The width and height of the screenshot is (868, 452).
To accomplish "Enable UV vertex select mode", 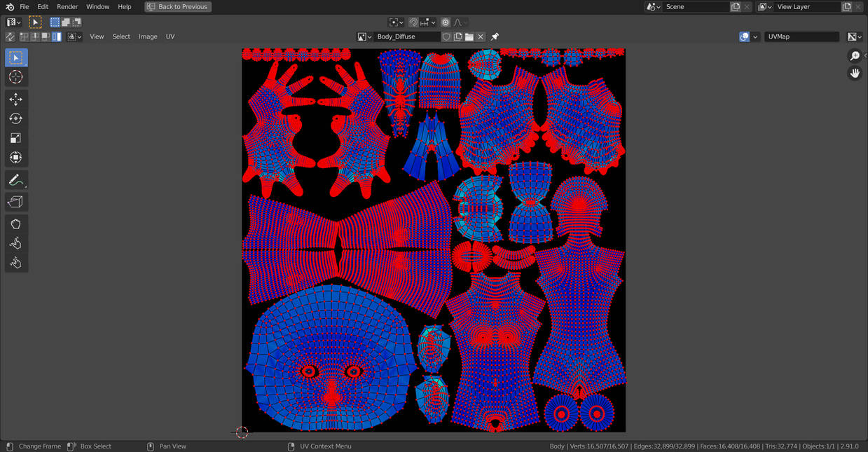I will click(x=25, y=36).
